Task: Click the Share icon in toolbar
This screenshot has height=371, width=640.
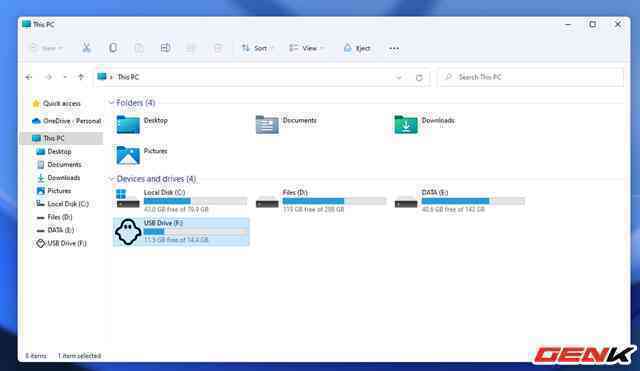Action: [191, 48]
